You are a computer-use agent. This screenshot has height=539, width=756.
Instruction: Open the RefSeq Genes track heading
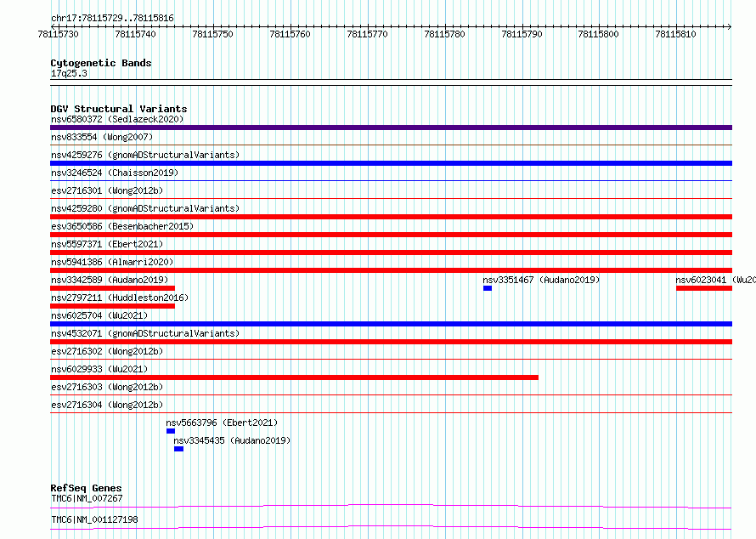(86, 488)
